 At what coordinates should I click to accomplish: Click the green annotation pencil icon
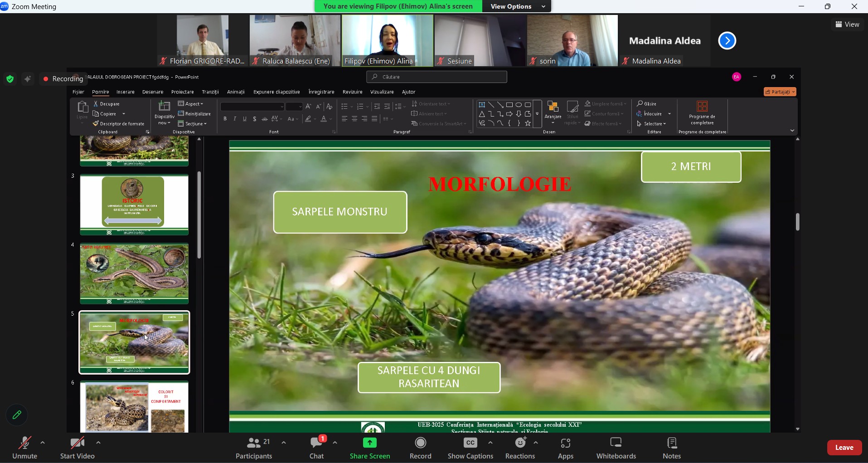(x=17, y=415)
